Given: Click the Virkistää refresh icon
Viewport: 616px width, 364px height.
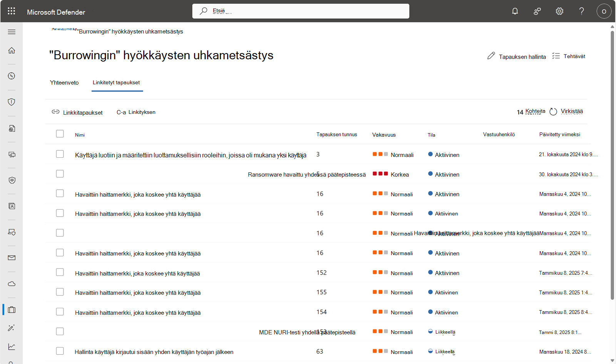Looking at the screenshot, I should (x=553, y=112).
